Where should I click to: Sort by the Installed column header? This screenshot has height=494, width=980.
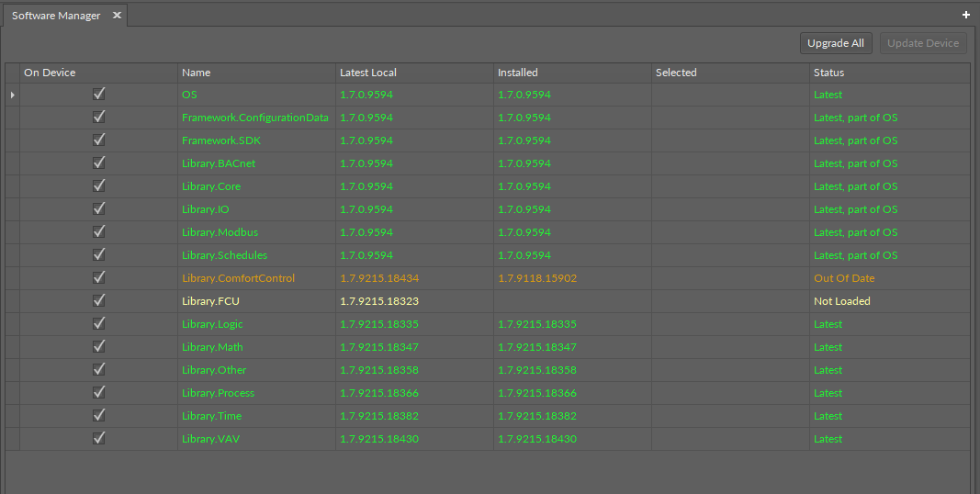tap(572, 73)
